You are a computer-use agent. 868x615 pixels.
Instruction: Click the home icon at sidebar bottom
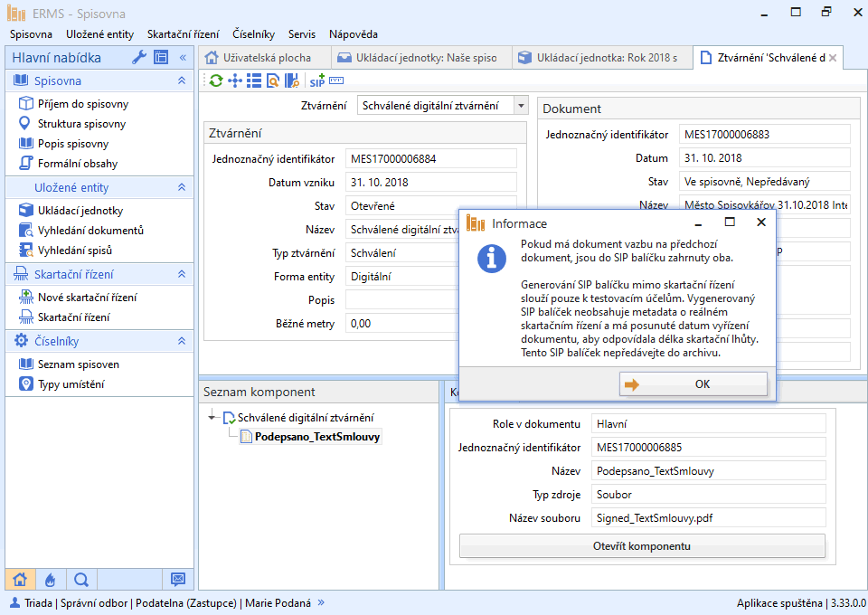point(21,580)
